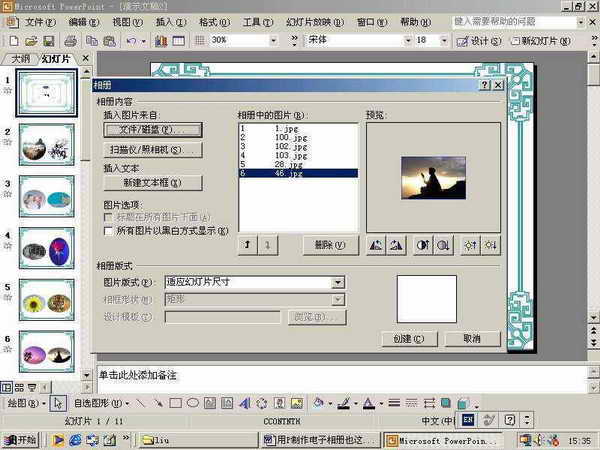The height and width of the screenshot is (450, 600).
Task: Click the 文件/磁盘 button
Action: (153, 130)
